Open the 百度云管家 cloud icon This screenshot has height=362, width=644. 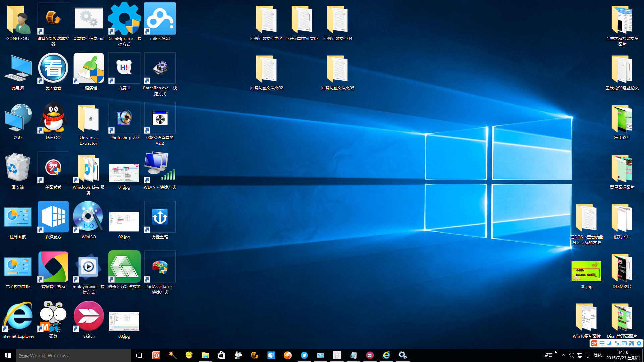[x=160, y=19]
